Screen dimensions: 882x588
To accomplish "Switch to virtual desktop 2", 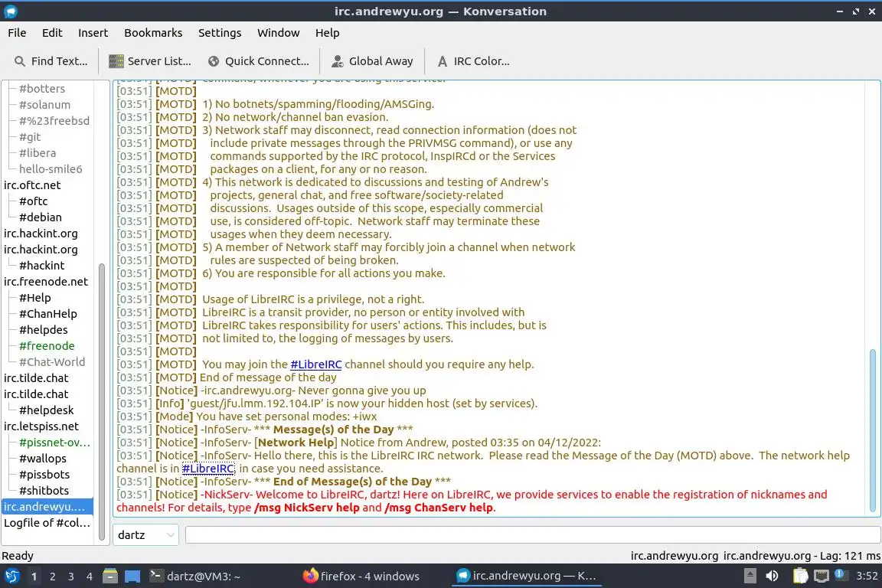I will [x=53, y=577].
